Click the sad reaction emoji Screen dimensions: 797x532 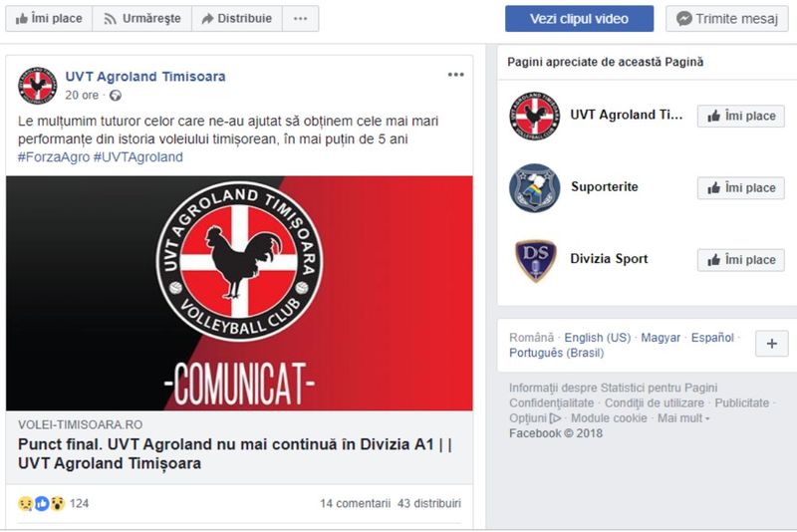pos(25,503)
